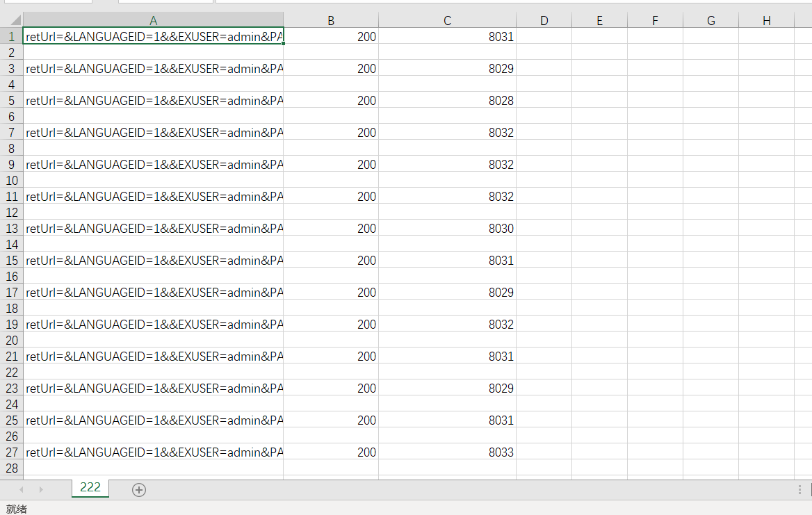The image size is (812, 515).
Task: Select column A header
Action: [153, 21]
